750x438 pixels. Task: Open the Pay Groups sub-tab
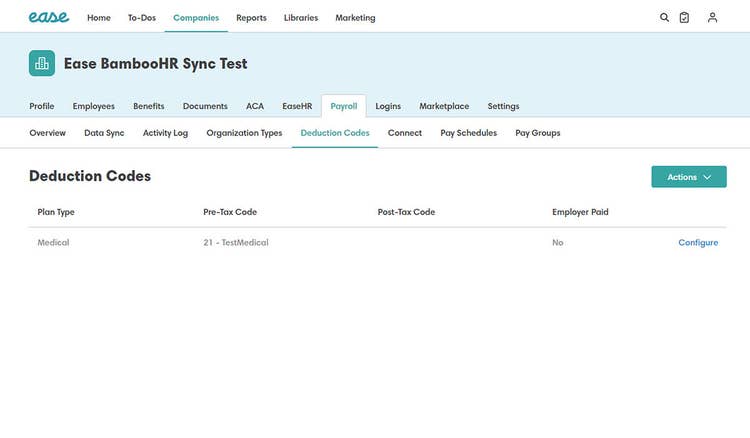click(x=538, y=133)
